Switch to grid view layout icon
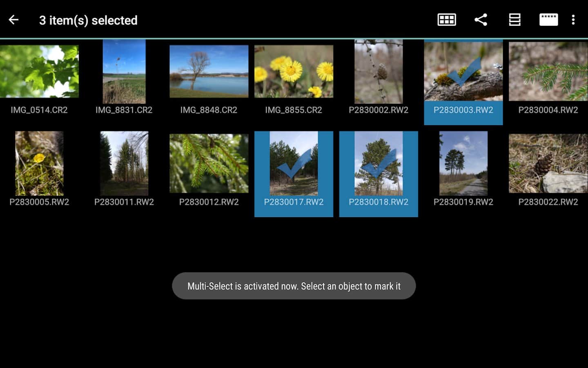This screenshot has width=588, height=368. (446, 20)
